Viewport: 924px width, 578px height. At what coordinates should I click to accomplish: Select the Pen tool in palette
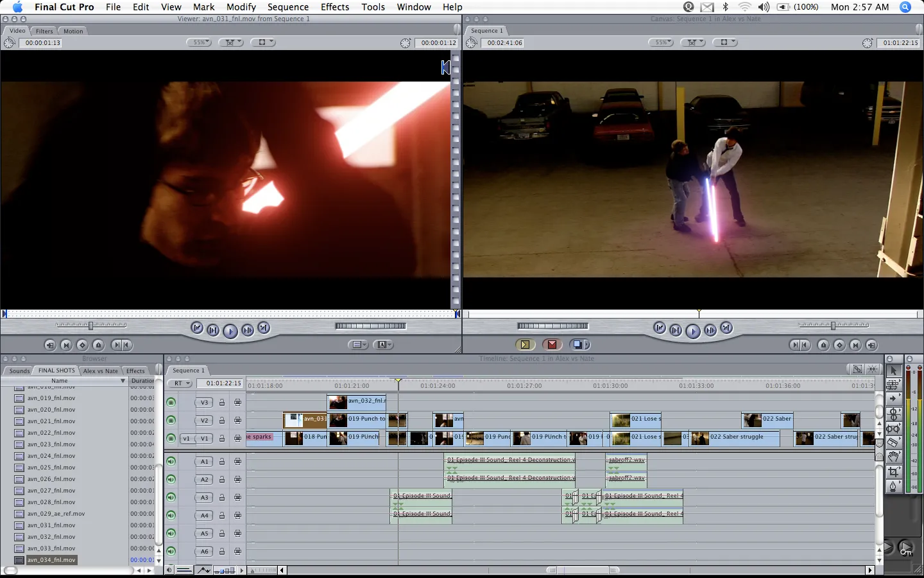coord(893,486)
